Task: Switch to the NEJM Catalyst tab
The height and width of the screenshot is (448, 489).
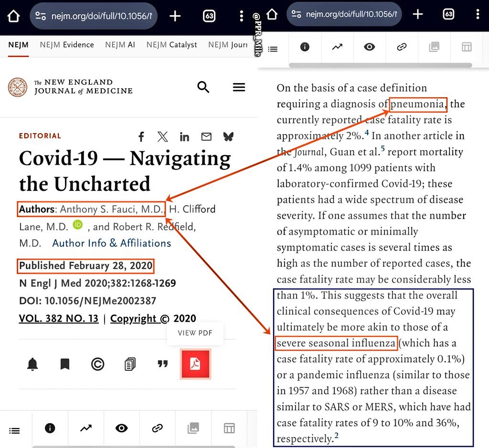Action: click(x=171, y=45)
